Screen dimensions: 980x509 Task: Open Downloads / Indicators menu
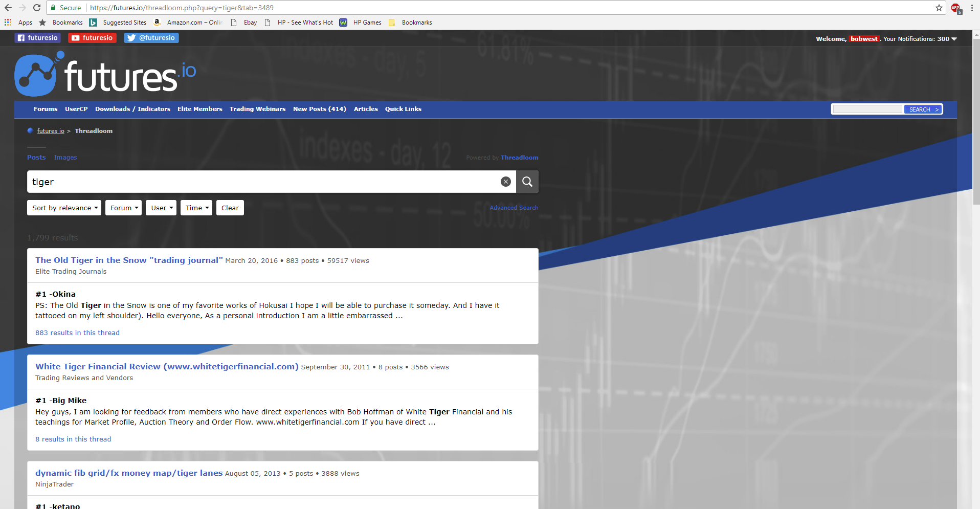coord(132,109)
